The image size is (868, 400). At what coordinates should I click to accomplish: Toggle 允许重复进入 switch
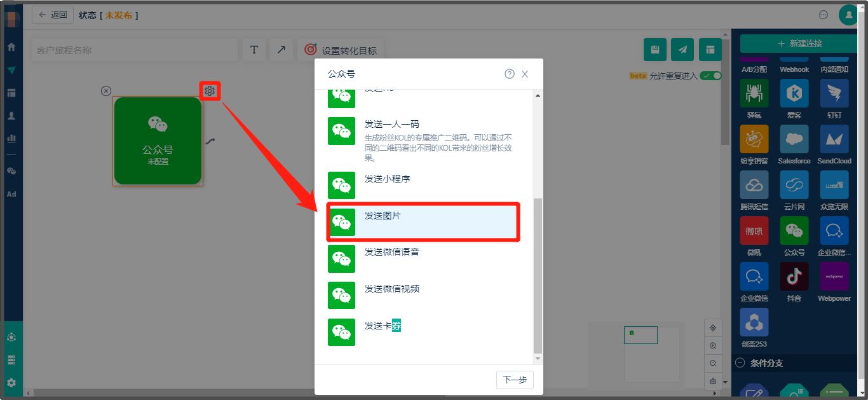(710, 76)
